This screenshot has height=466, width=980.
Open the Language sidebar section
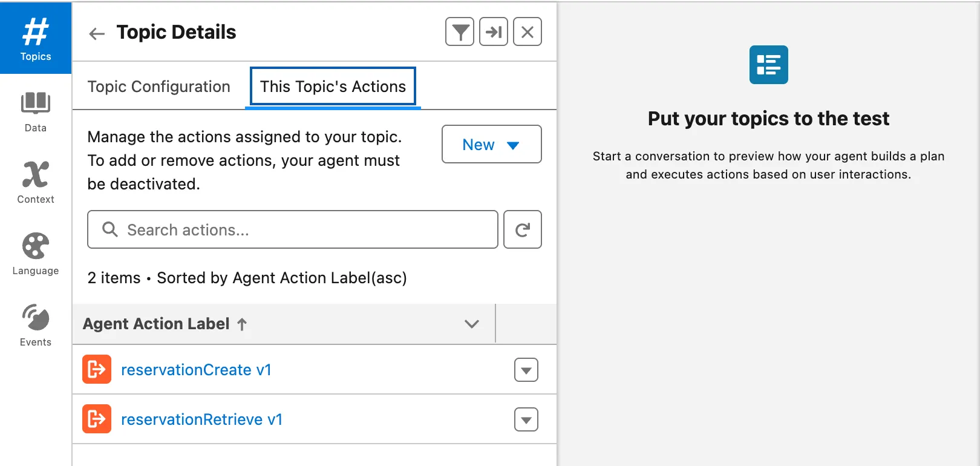point(36,254)
